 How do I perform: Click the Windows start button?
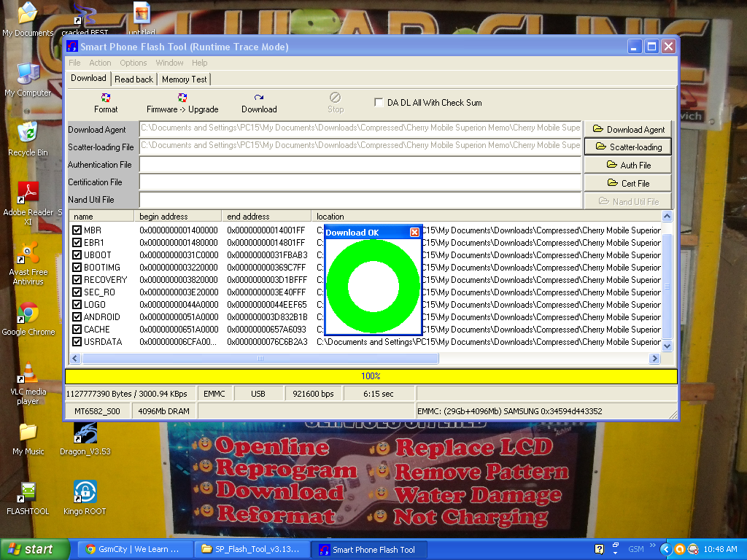point(35,549)
